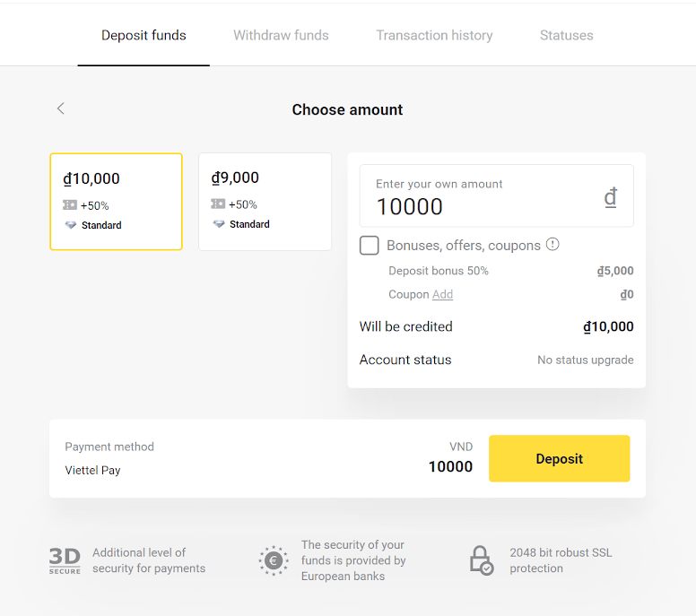Click the SSL padlock protection icon
Screen dimensions: 696x616
point(481,560)
